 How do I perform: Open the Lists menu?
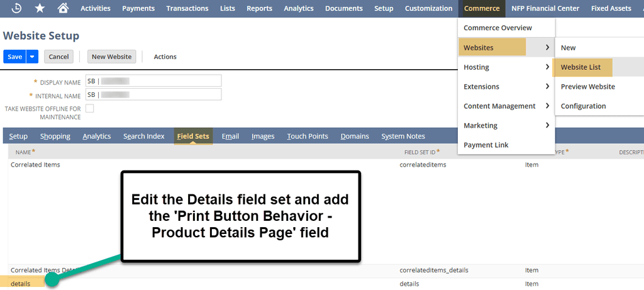pyautogui.click(x=228, y=8)
